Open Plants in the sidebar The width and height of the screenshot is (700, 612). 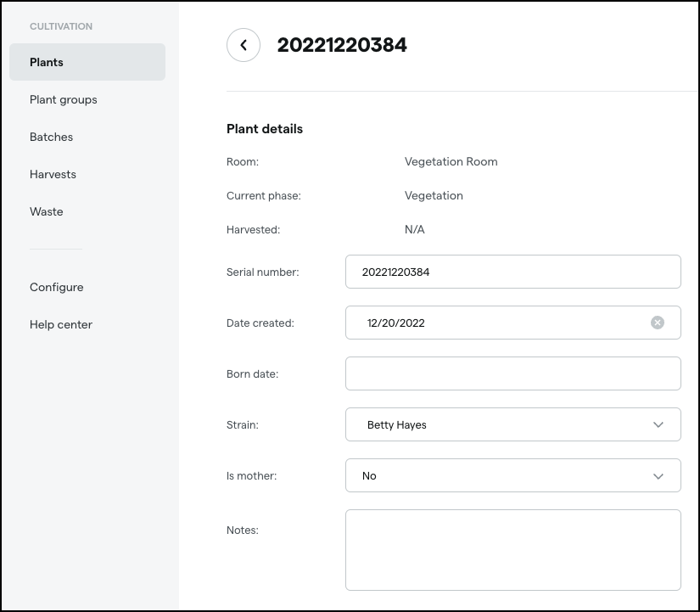pyautogui.click(x=87, y=62)
